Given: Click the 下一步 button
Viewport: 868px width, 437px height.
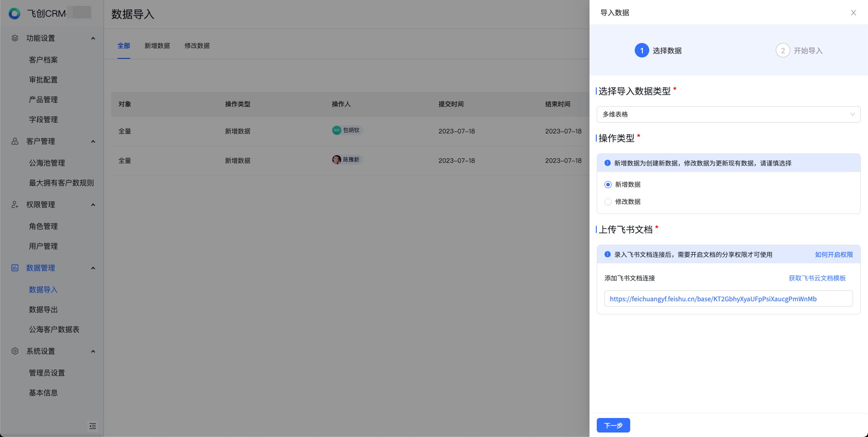Looking at the screenshot, I should pyautogui.click(x=613, y=425).
